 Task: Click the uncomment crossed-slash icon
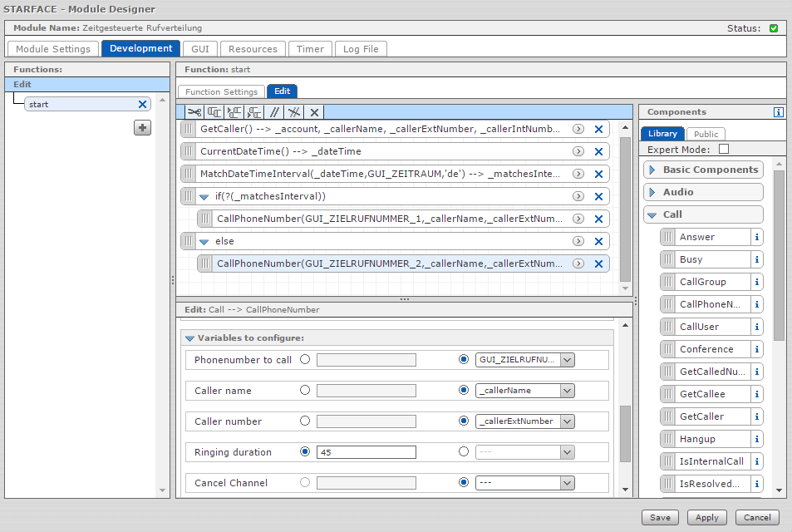[x=294, y=112]
